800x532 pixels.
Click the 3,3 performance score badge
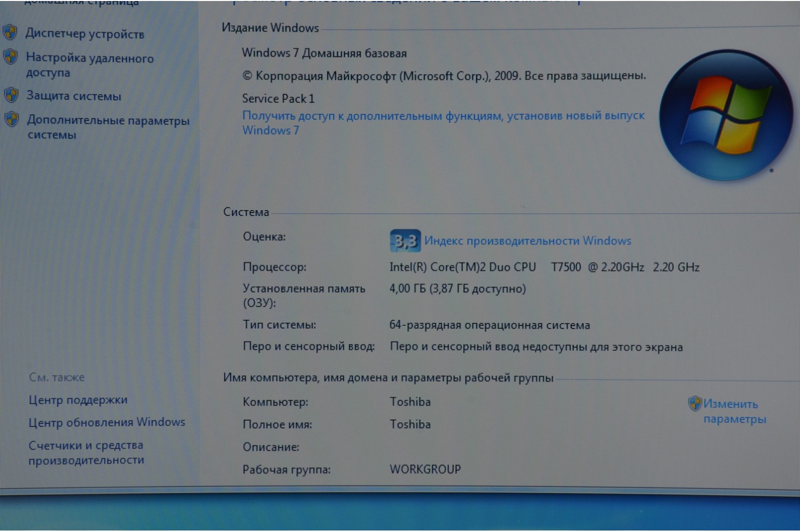[x=405, y=241]
